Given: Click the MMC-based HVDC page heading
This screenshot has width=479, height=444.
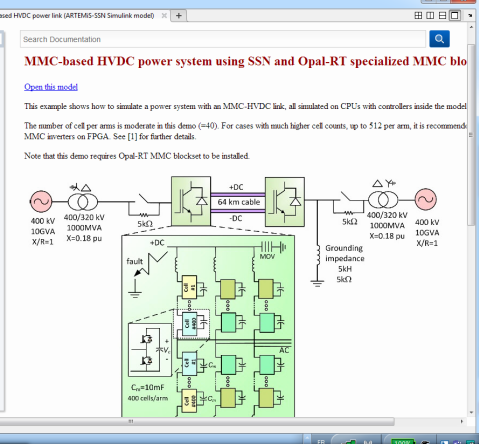Looking at the screenshot, I should 245,61.
